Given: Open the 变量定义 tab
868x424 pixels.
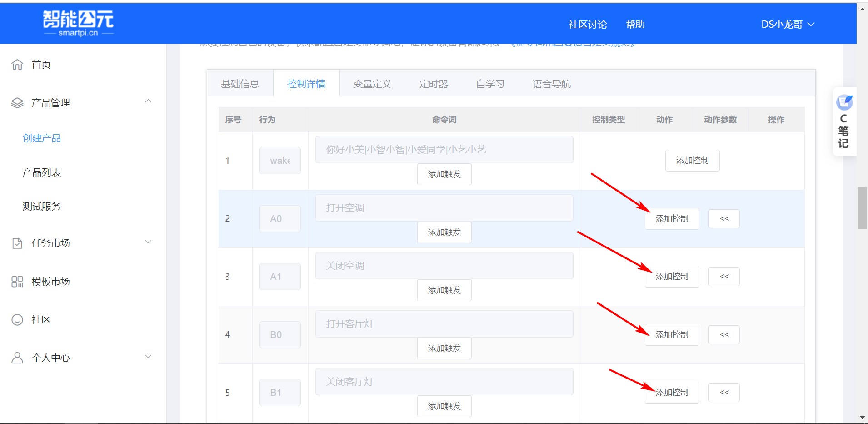Looking at the screenshot, I should [x=372, y=84].
